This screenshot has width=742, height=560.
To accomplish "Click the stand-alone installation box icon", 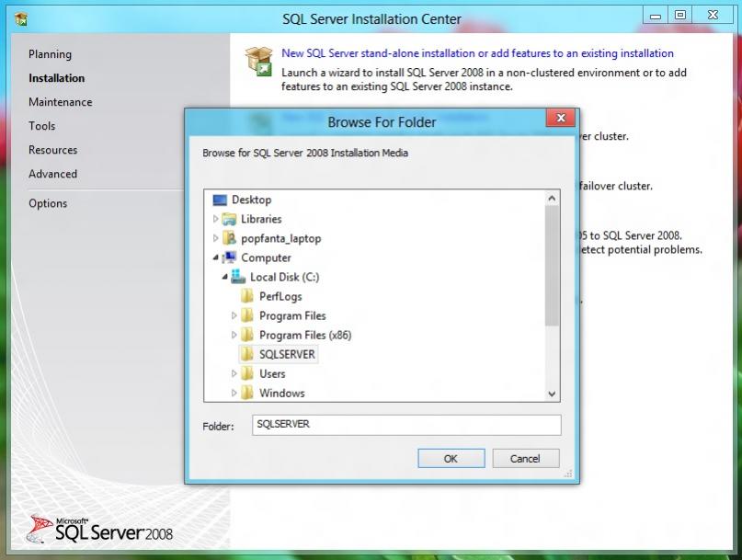I will (259, 61).
